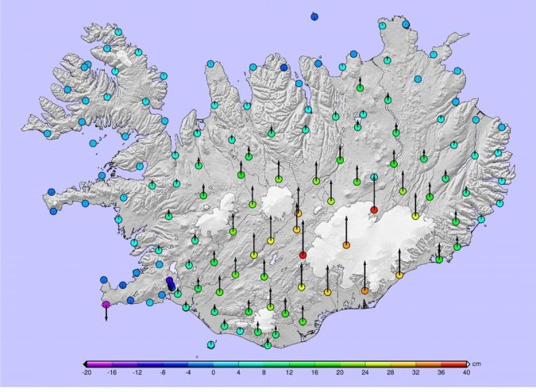
Task: Click the magenta segment of the color scale
Action: (99, 364)
